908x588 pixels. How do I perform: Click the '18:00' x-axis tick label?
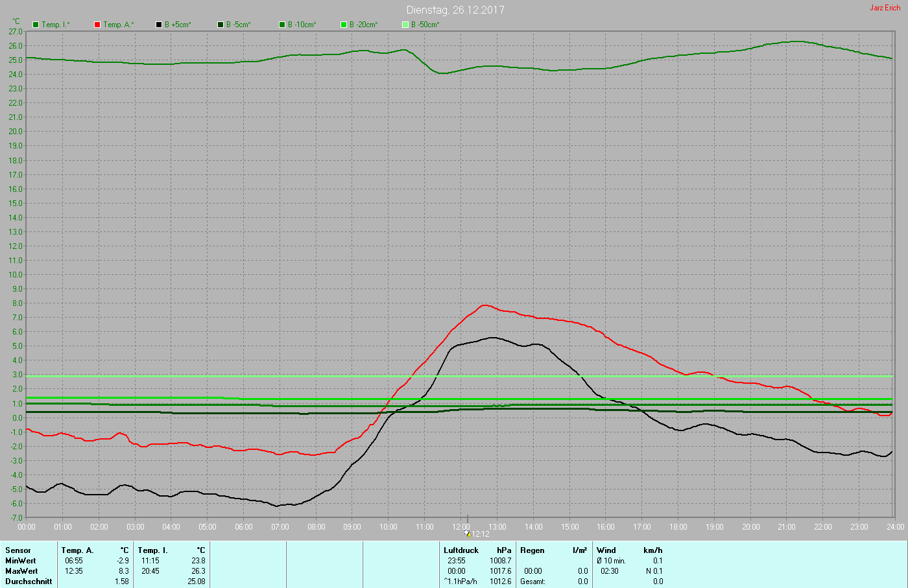pos(678,527)
